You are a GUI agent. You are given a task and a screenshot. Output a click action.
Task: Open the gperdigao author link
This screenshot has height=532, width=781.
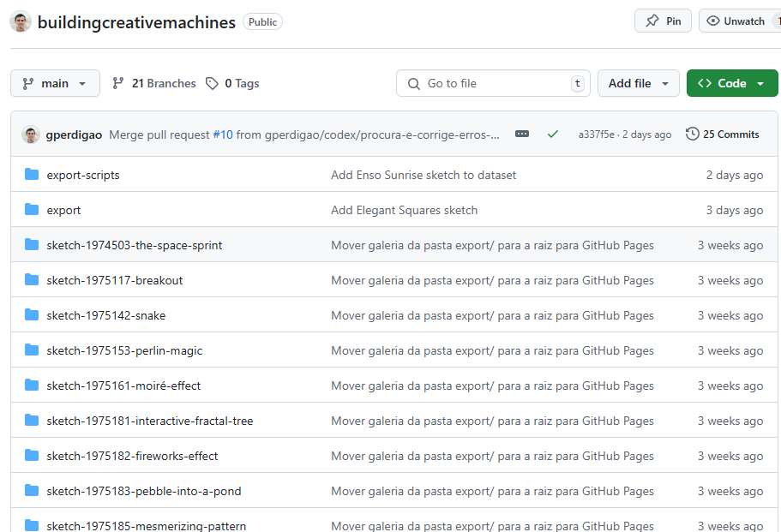[x=74, y=134]
